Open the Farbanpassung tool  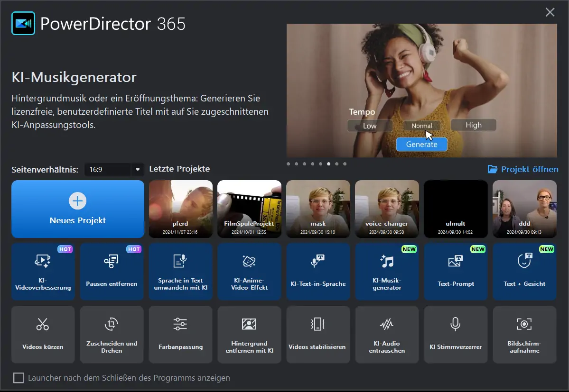click(x=180, y=334)
